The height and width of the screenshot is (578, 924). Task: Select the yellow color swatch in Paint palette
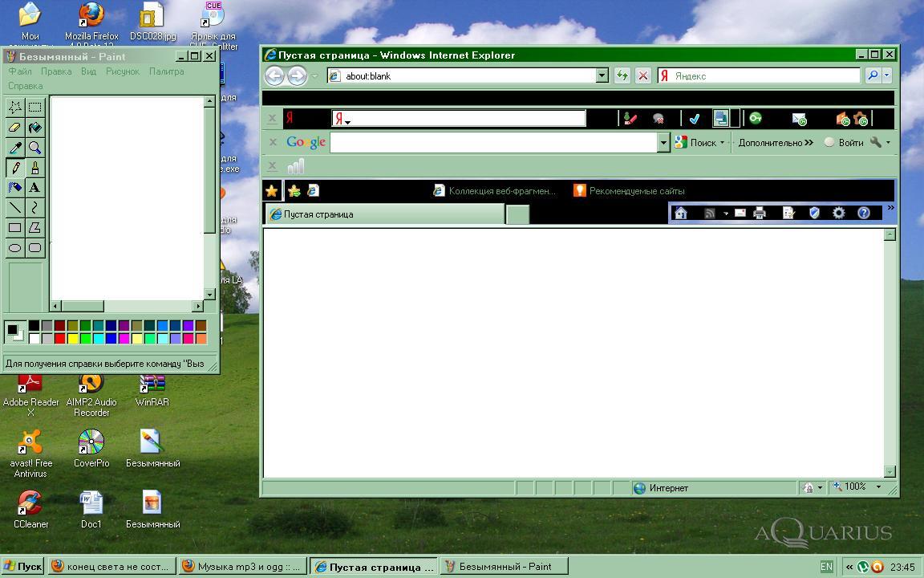click(72, 339)
